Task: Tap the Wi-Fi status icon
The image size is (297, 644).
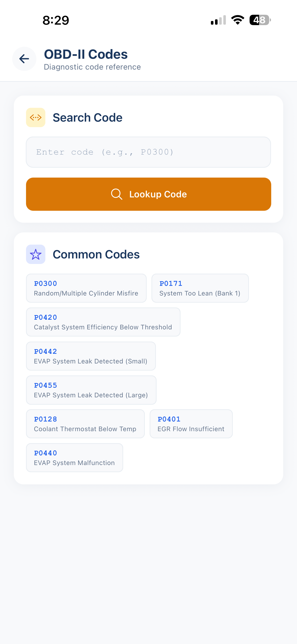Action: click(238, 20)
